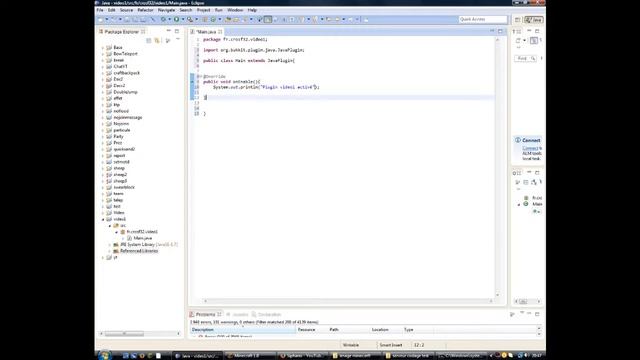Click Collapse All in Package Explorer
640x360 pixels.
149,40
